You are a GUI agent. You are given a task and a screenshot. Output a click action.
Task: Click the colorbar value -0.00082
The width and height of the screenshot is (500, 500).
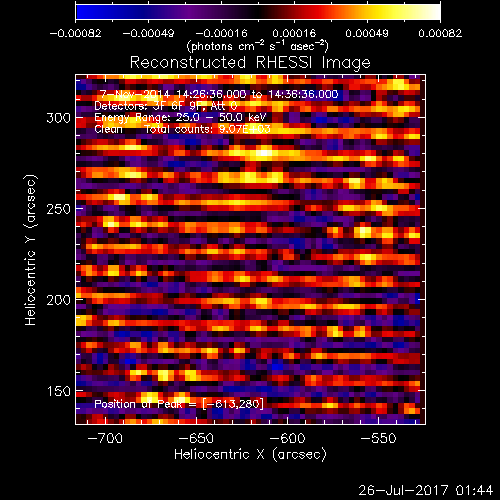pos(75,33)
